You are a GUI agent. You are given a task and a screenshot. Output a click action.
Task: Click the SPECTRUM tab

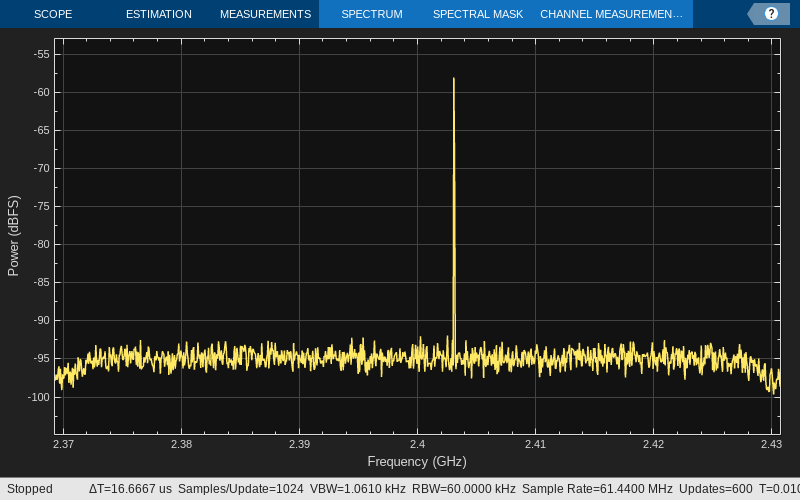coord(372,14)
